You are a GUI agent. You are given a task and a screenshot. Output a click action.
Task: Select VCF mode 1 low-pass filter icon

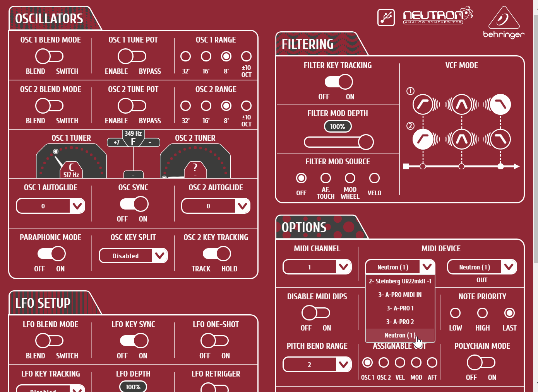(500, 104)
